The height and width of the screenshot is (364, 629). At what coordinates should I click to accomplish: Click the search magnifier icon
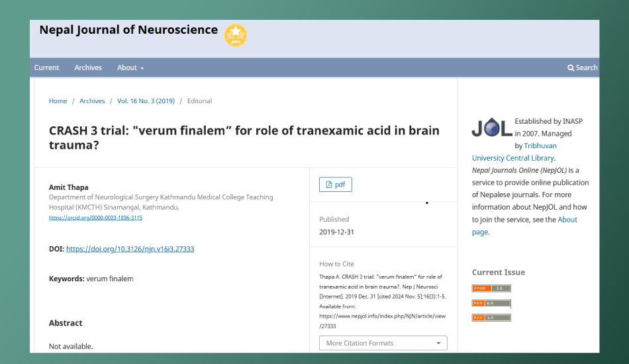571,68
